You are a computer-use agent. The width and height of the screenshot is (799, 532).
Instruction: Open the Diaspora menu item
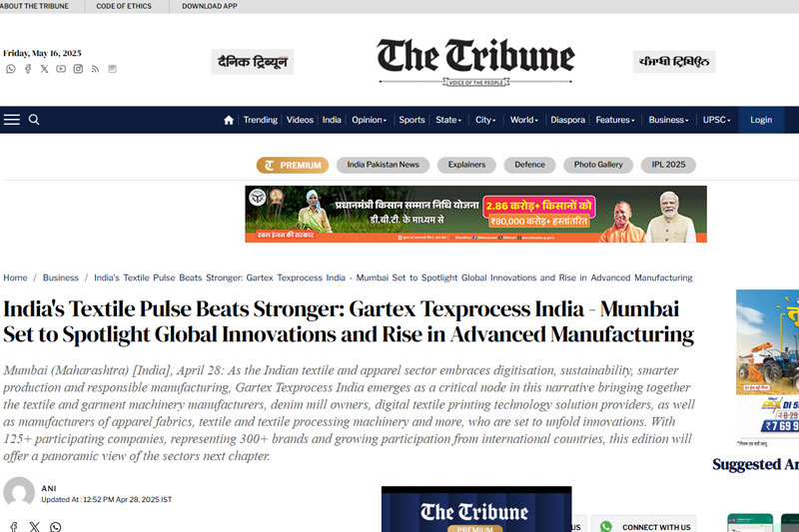pos(567,120)
